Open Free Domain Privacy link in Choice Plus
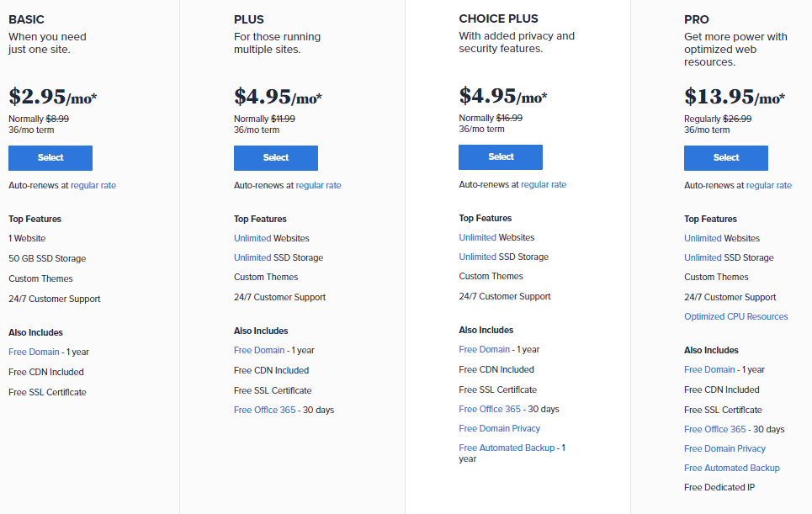 (500, 428)
